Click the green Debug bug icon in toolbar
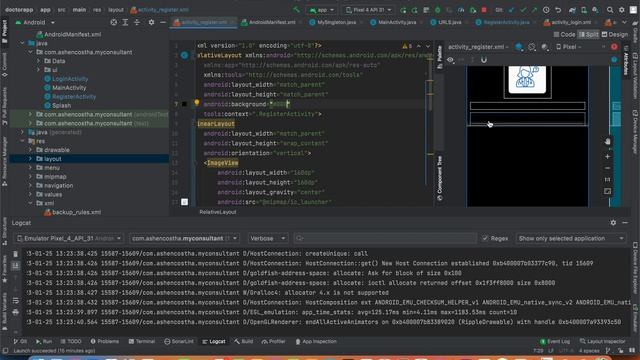This screenshot has width=640, height=360. [438, 10]
